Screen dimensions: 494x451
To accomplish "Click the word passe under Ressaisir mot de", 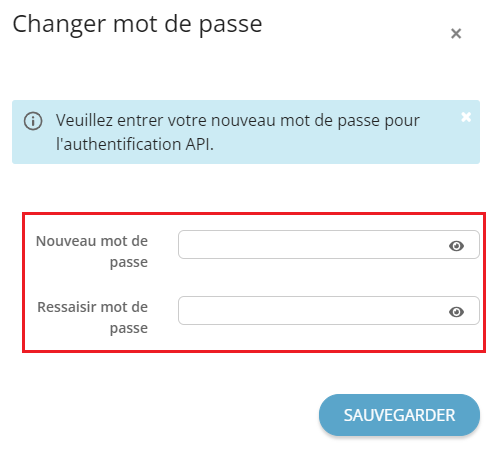I will (x=129, y=329).
